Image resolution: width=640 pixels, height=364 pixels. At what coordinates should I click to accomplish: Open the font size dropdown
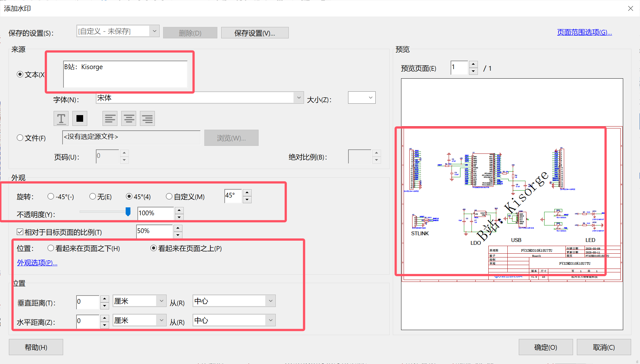[370, 98]
